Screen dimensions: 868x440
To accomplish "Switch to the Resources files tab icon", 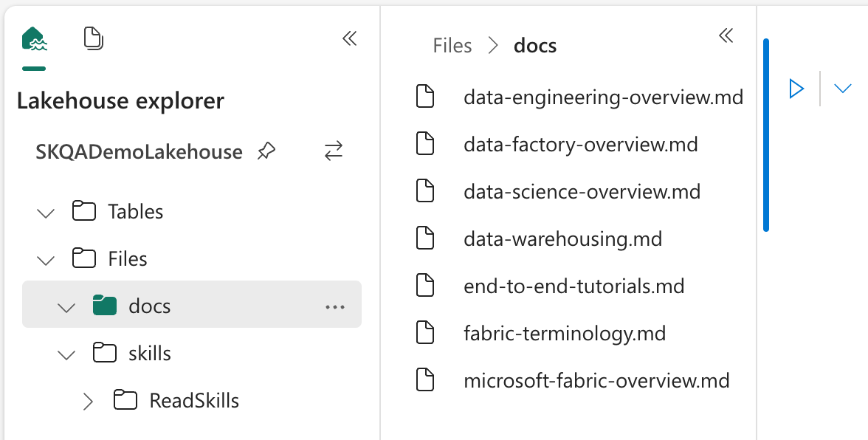I will pyautogui.click(x=93, y=38).
